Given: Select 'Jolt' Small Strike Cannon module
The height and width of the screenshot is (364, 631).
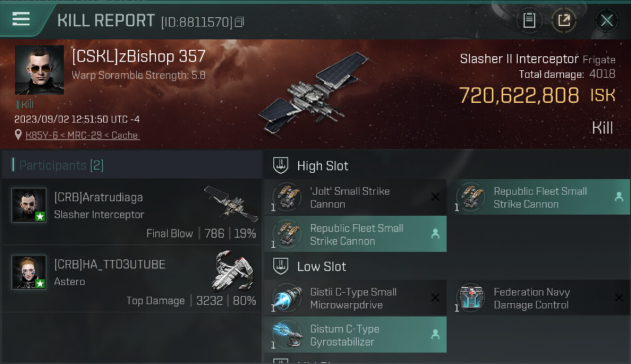Looking at the screenshot, I should 355,197.
